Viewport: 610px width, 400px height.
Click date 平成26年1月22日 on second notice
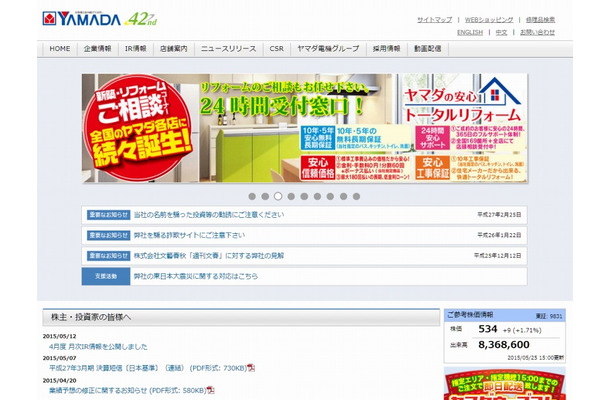click(499, 235)
